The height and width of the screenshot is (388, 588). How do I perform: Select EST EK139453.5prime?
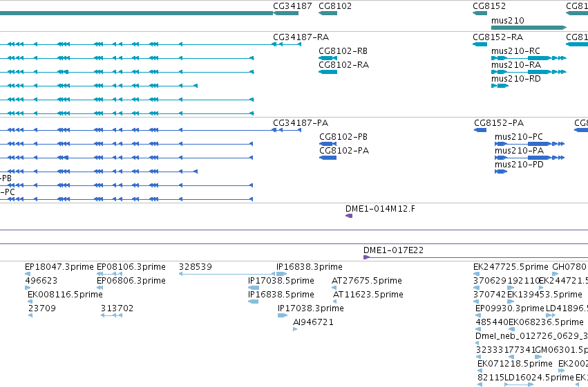tap(511, 302)
